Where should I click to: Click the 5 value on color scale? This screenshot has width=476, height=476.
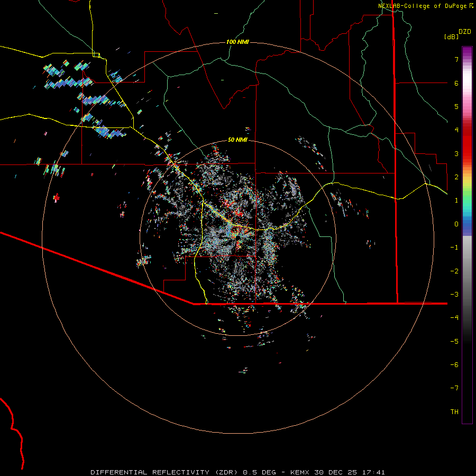point(456,106)
